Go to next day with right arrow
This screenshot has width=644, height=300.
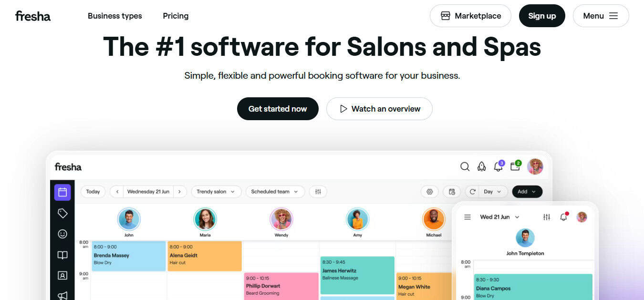point(179,192)
